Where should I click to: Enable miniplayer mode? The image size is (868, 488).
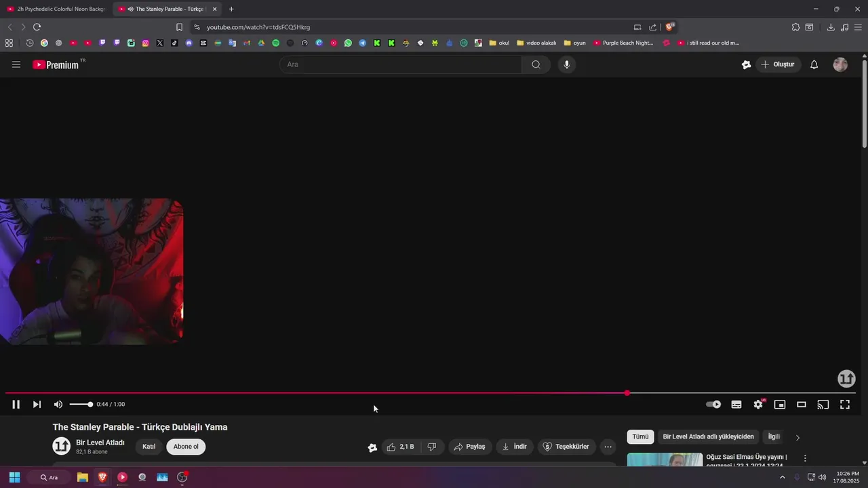780,405
